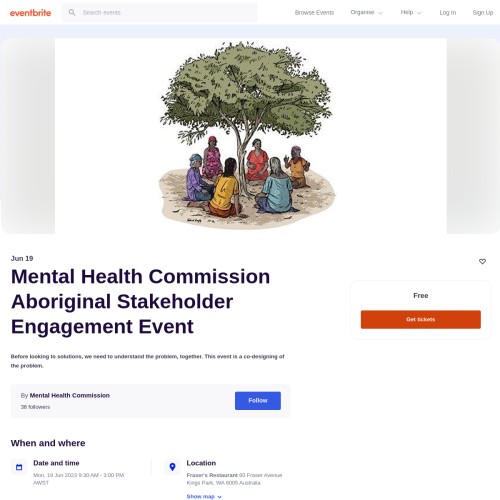Open Sign Up page
This screenshot has height=500, width=500.
click(x=482, y=12)
